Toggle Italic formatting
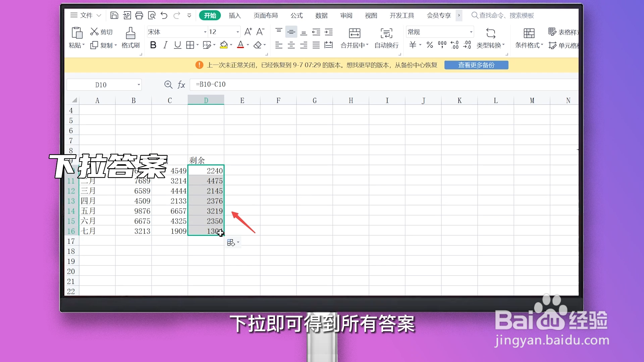Image resolution: width=644 pixels, height=362 pixels. (165, 45)
